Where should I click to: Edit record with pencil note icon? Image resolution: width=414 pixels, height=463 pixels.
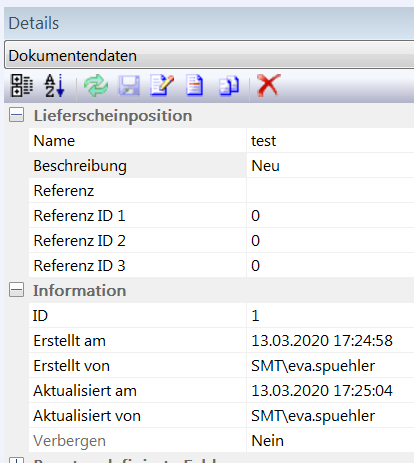pos(162,86)
